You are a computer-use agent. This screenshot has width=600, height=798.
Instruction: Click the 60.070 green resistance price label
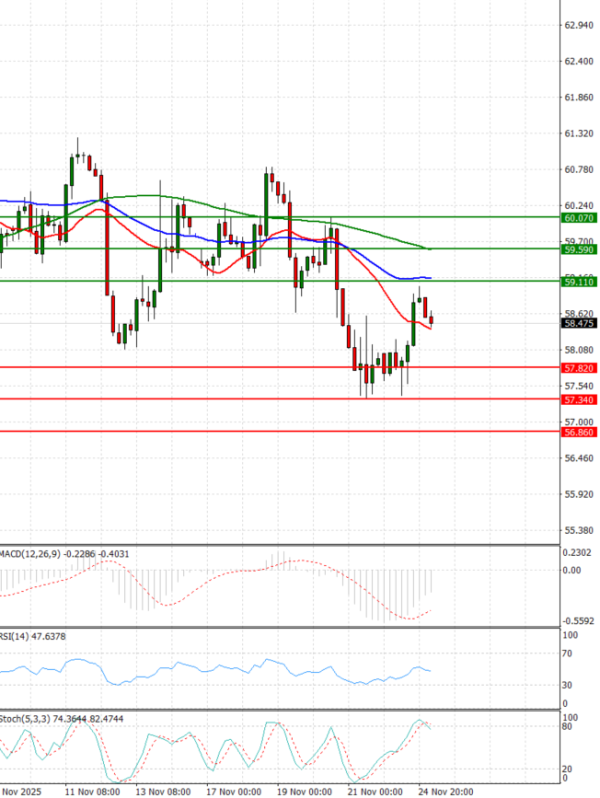point(579,217)
